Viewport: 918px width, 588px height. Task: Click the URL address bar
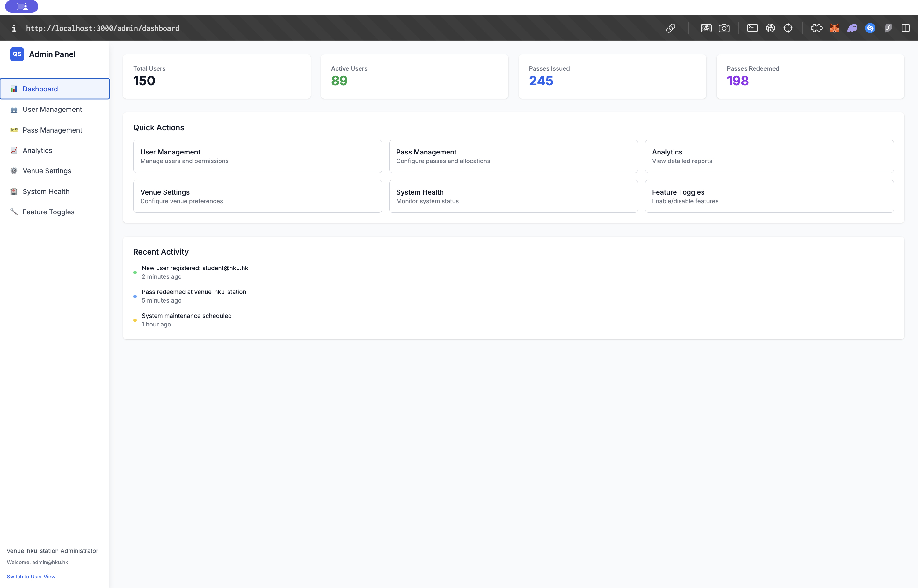[x=102, y=28]
